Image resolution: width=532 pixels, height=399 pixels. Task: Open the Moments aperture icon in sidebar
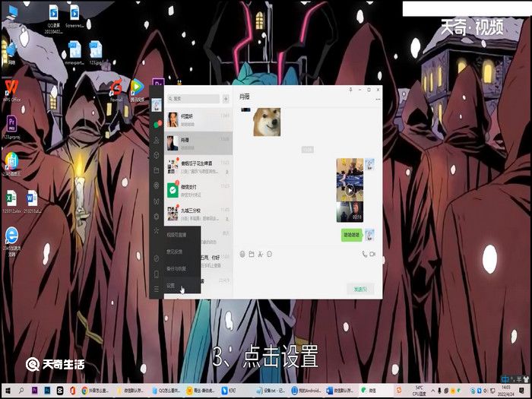coord(157,185)
